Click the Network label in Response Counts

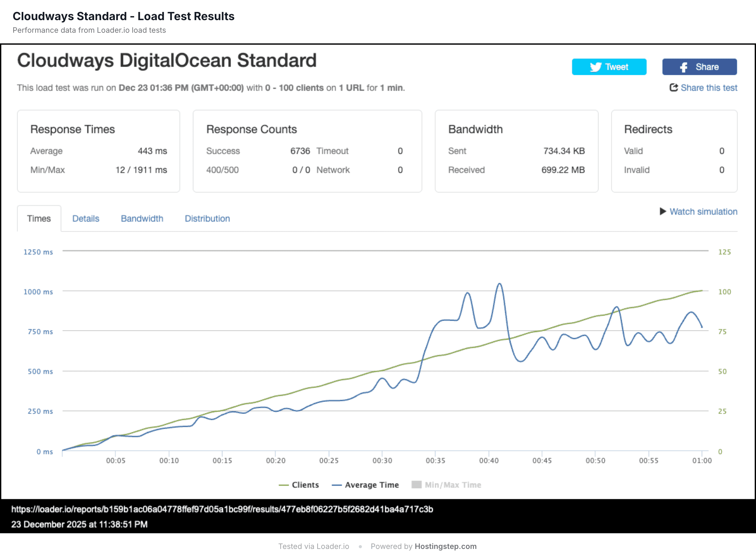(333, 170)
